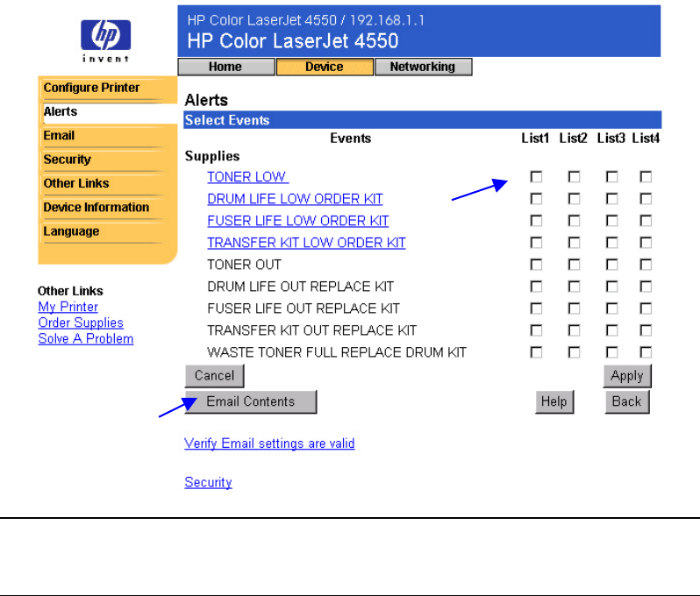Check List3 for TRANSFER KIT LOW ORDER KIT
700x596 pixels.
(612, 242)
